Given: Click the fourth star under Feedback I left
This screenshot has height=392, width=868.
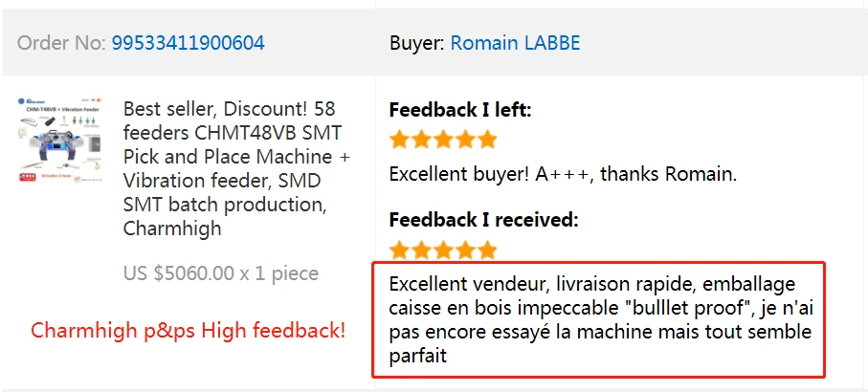Looking at the screenshot, I should (x=465, y=140).
